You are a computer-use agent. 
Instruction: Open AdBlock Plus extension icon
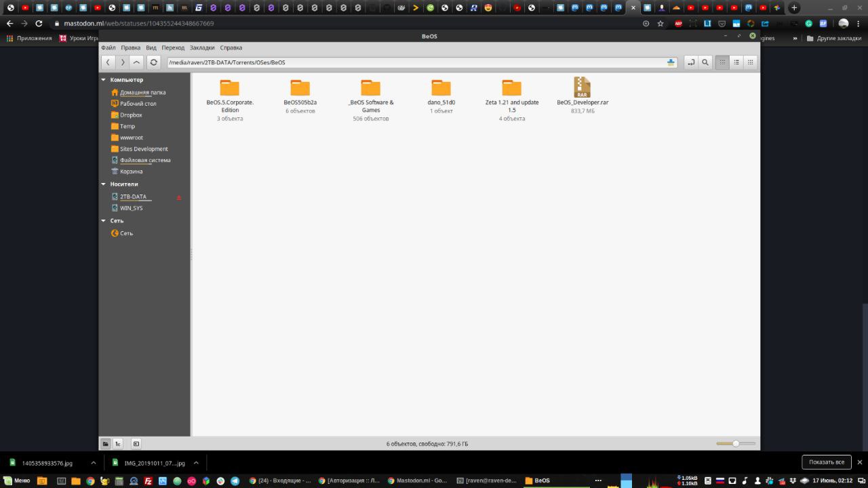(x=678, y=23)
